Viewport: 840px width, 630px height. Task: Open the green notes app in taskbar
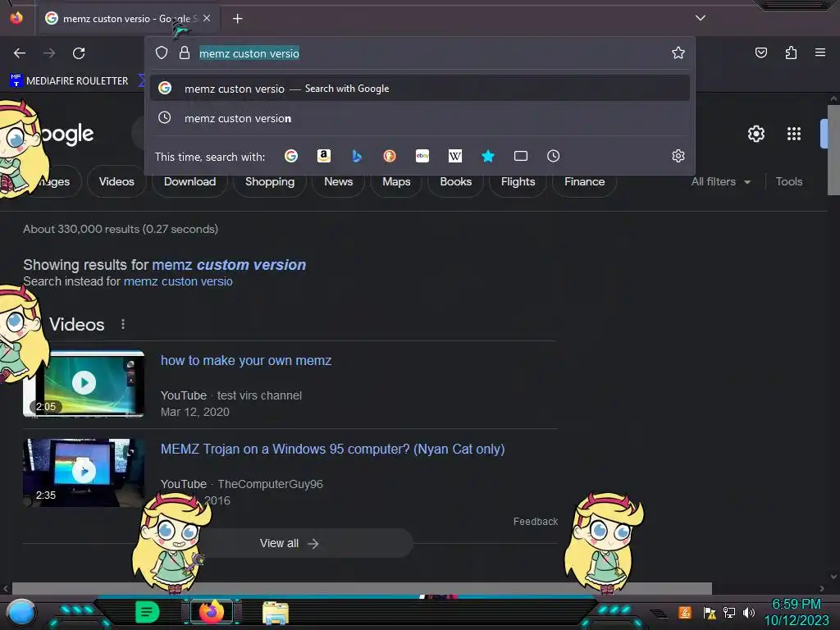[x=148, y=612]
